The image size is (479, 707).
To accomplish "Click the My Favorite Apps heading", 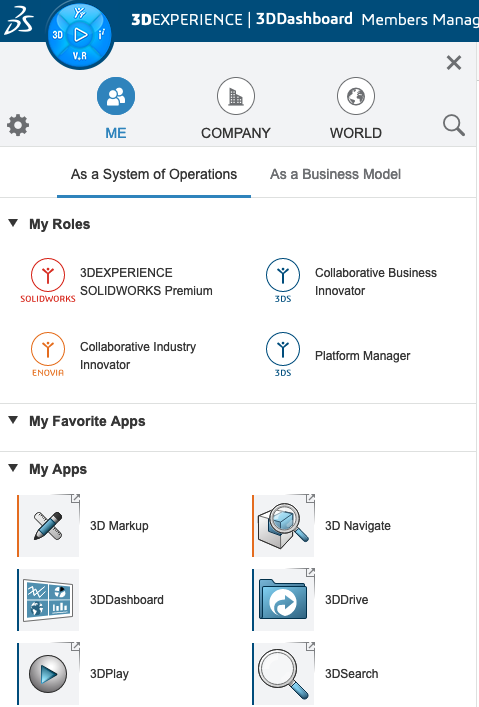I will pyautogui.click(x=87, y=421).
